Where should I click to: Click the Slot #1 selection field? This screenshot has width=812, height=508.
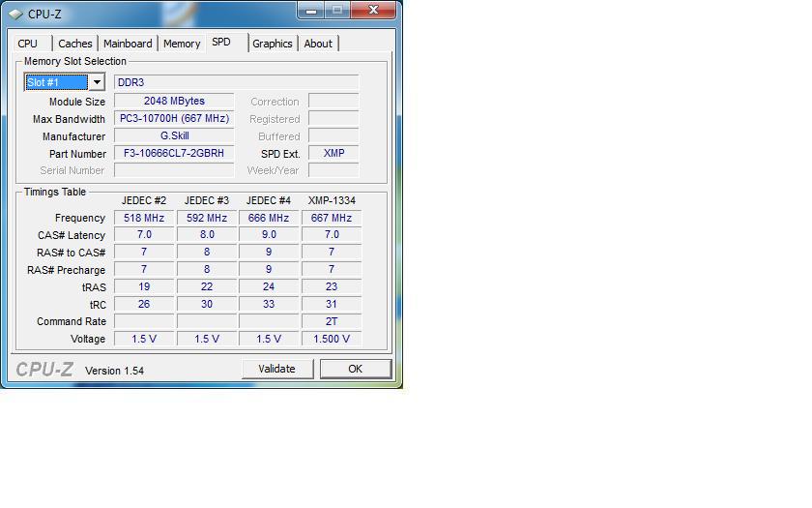pos(56,82)
